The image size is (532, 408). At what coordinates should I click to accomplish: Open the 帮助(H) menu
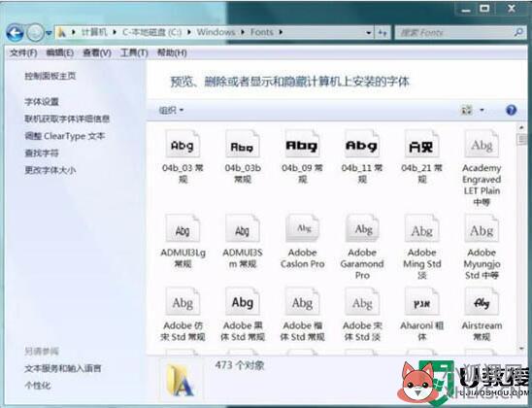(172, 52)
